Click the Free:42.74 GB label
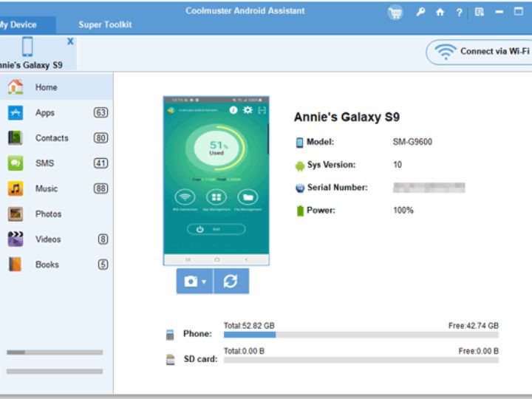This screenshot has height=399, width=532. tap(474, 326)
